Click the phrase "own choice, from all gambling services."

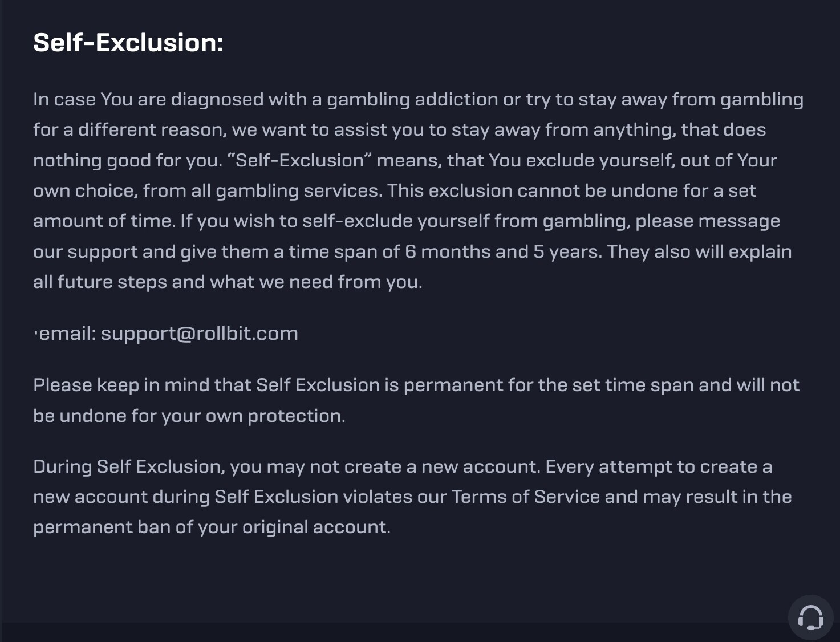tap(208, 191)
